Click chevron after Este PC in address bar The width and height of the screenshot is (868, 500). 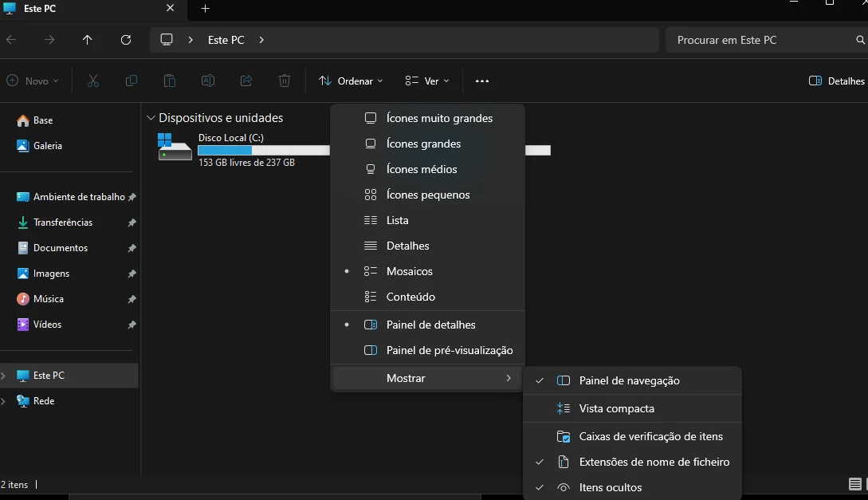(x=261, y=40)
